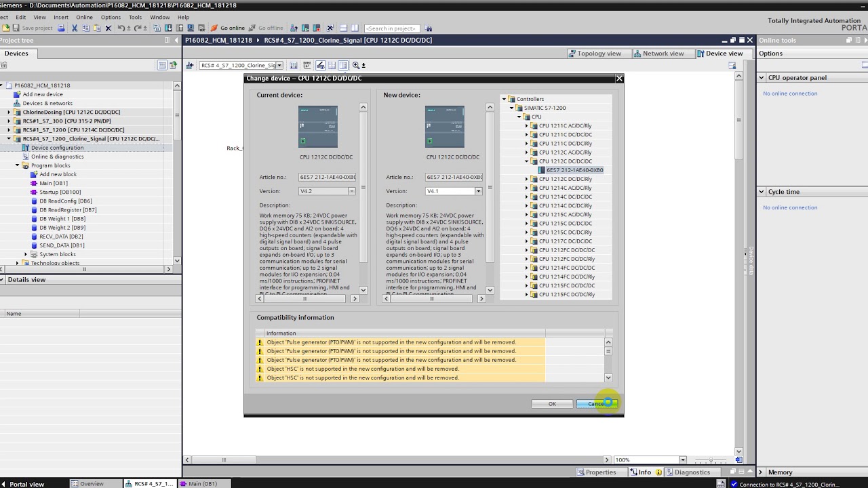Click the Cross-references icon in the toolbar
This screenshot has width=868, height=488.
pyautogui.click(x=330, y=28)
